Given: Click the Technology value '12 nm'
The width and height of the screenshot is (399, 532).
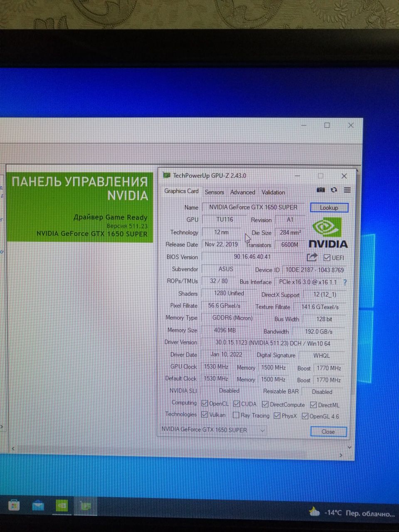Looking at the screenshot, I should [222, 232].
